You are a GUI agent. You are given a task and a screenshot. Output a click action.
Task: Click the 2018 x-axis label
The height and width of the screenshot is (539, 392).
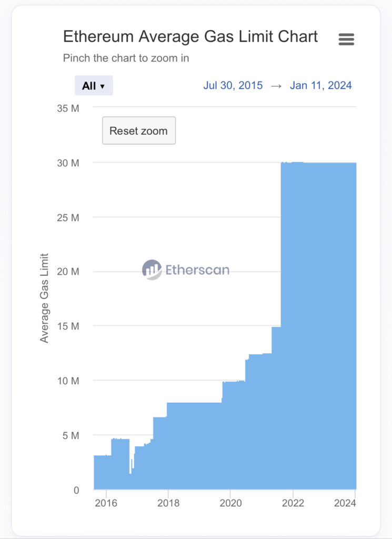pyautogui.click(x=168, y=503)
